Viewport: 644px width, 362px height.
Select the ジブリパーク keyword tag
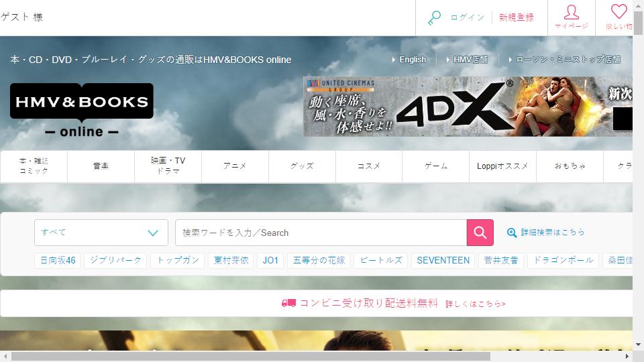(x=115, y=261)
